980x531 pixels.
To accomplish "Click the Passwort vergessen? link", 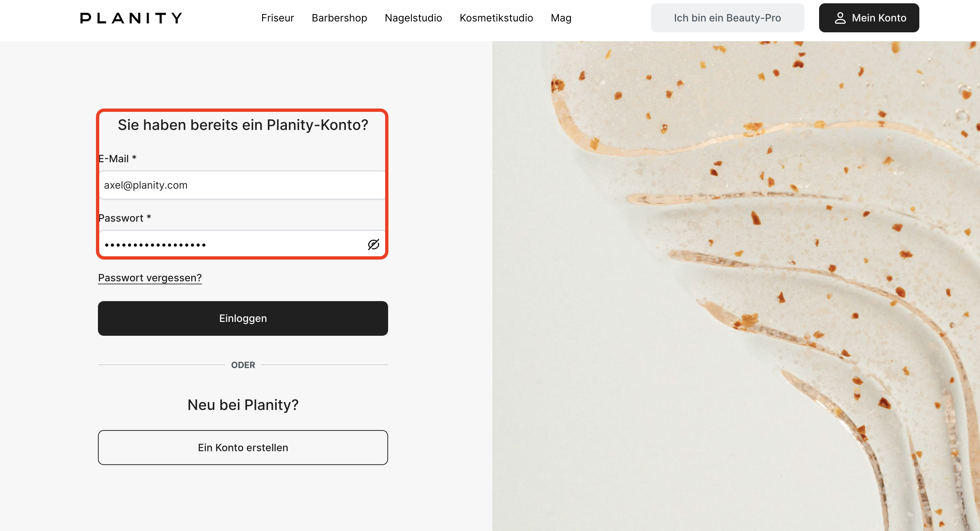I will (150, 278).
